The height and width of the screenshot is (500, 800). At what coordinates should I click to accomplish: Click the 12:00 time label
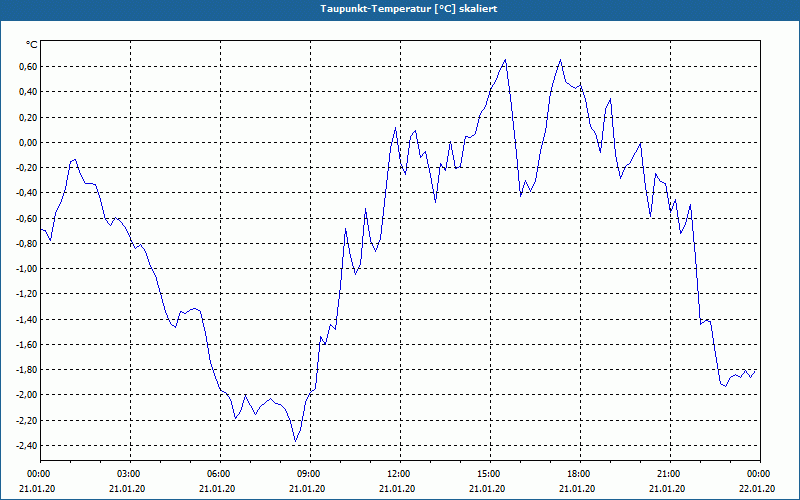click(x=399, y=474)
